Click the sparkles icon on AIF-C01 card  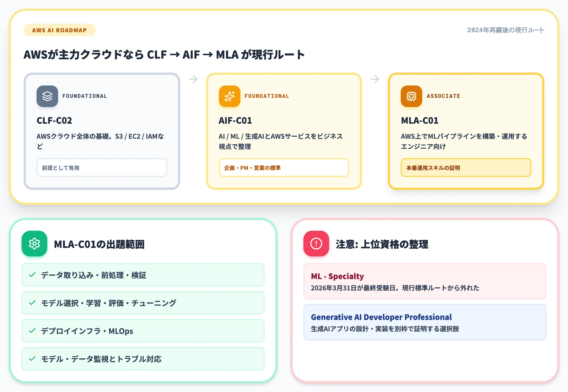coord(229,96)
